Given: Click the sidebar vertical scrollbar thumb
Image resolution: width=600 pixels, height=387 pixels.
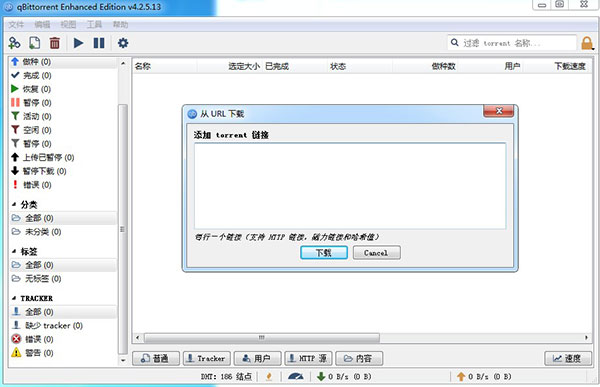Looking at the screenshot, I should pos(123,229).
